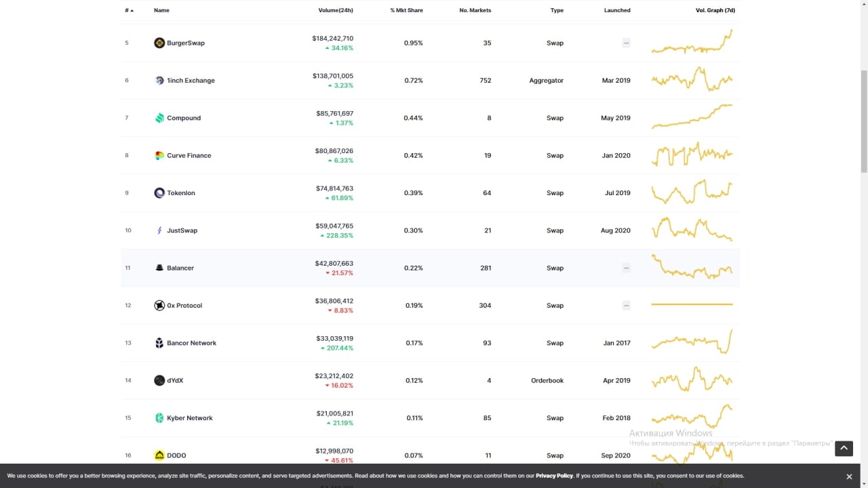Click Bancor Network launch date Jan 2017

[x=616, y=343]
